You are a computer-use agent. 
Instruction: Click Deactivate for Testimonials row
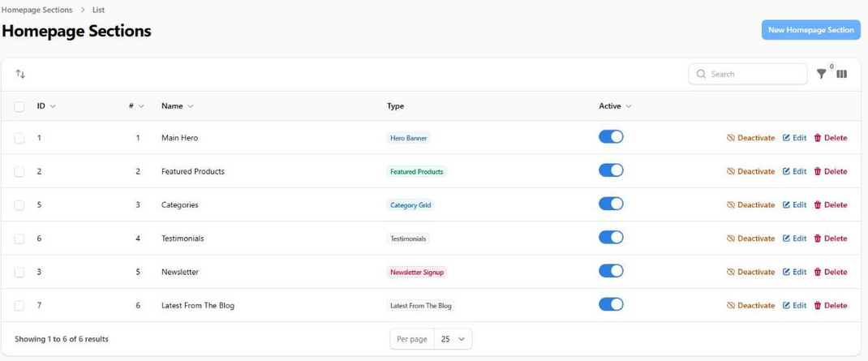750,239
